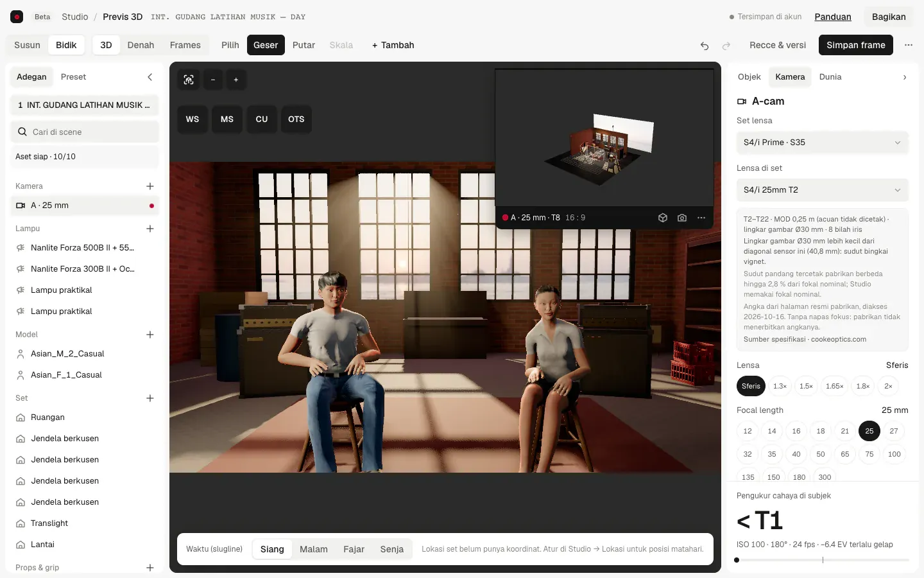Click the frame-to-subject icon in viewport
The width and height of the screenshot is (924, 578).
pos(189,80)
